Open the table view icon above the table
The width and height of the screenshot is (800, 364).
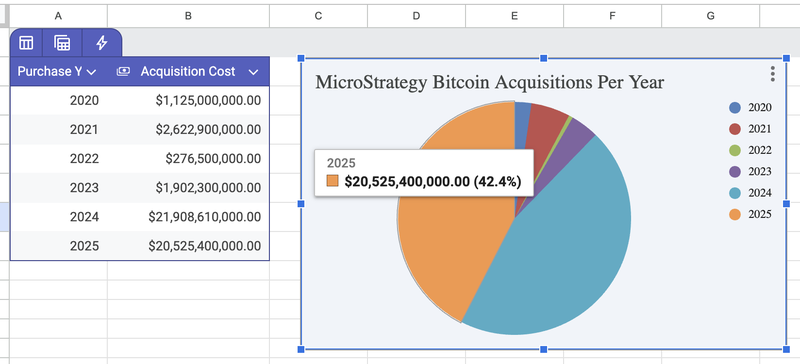click(26, 43)
